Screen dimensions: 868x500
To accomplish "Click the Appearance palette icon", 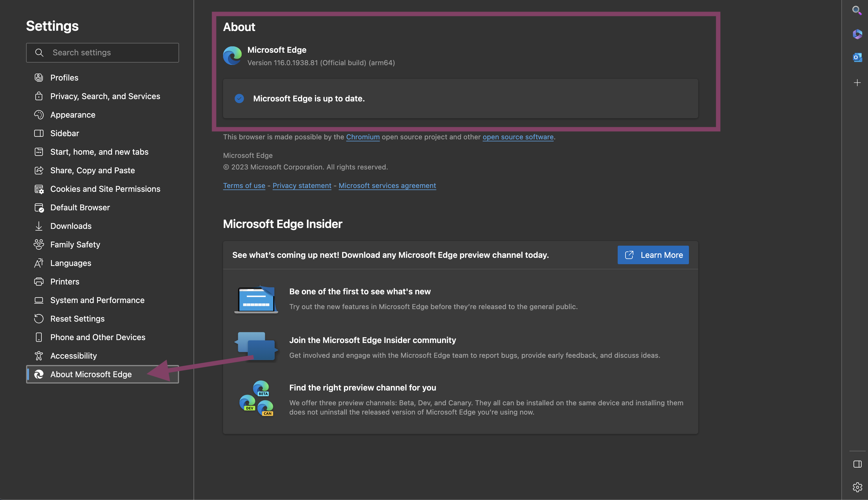I will point(39,115).
